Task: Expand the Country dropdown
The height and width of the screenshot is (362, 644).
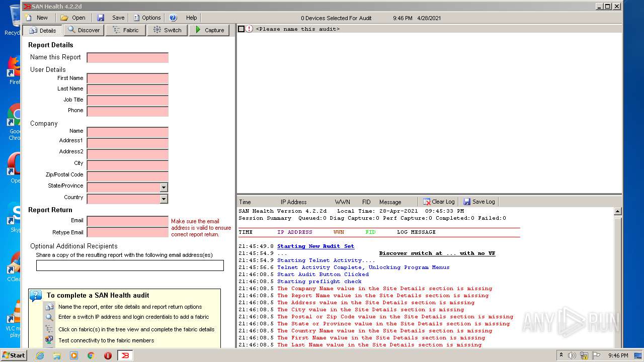Action: (x=164, y=199)
